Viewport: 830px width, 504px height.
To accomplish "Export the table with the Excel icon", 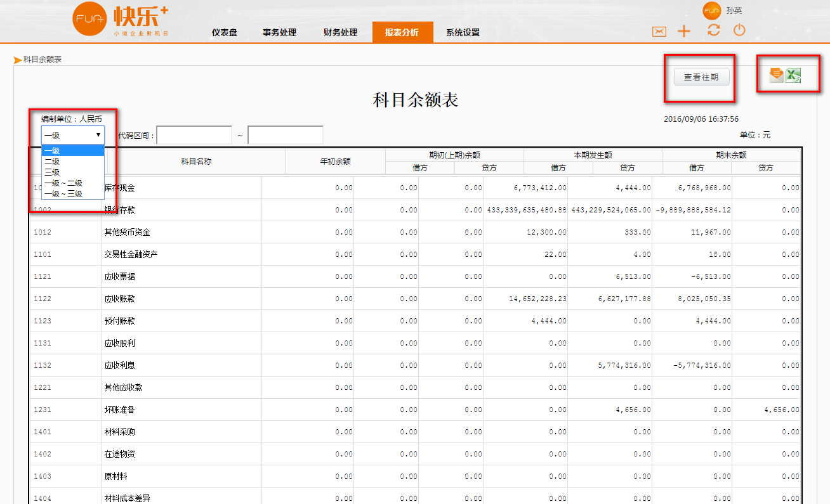I will (793, 75).
